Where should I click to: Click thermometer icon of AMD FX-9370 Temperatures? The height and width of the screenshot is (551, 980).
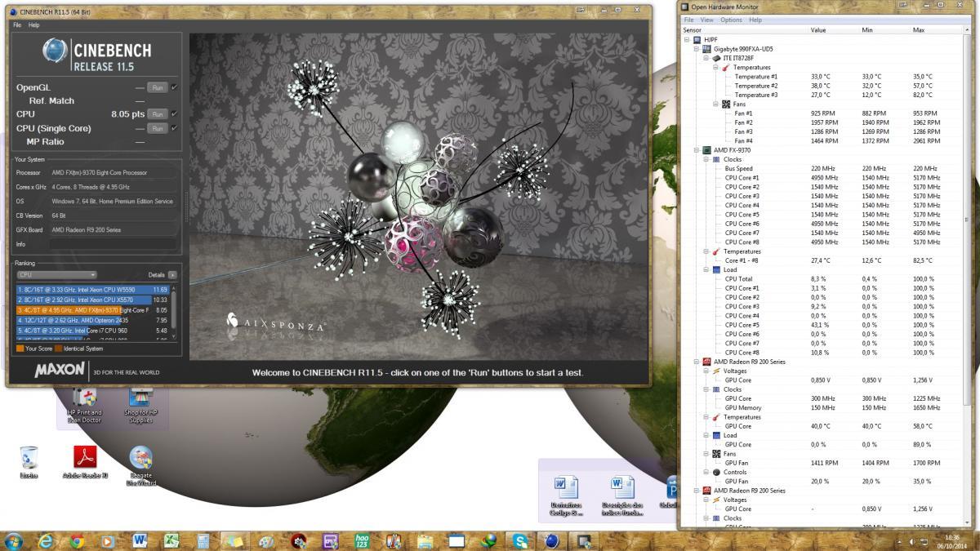coord(716,251)
